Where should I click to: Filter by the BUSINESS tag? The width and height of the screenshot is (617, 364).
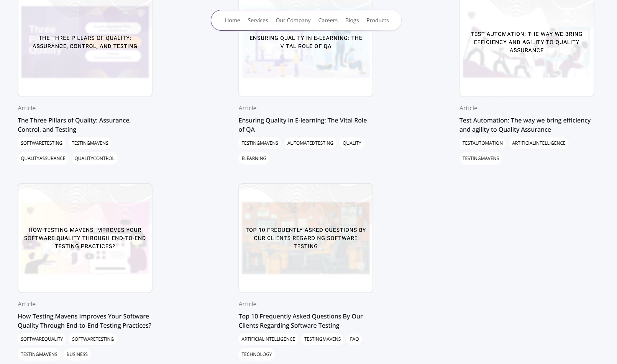(77, 354)
